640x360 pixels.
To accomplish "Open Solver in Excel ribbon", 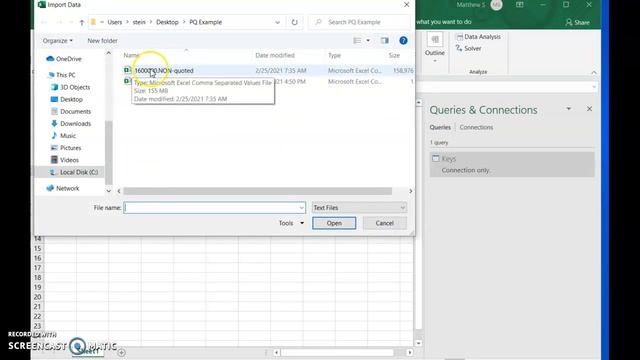I will [x=468, y=49].
